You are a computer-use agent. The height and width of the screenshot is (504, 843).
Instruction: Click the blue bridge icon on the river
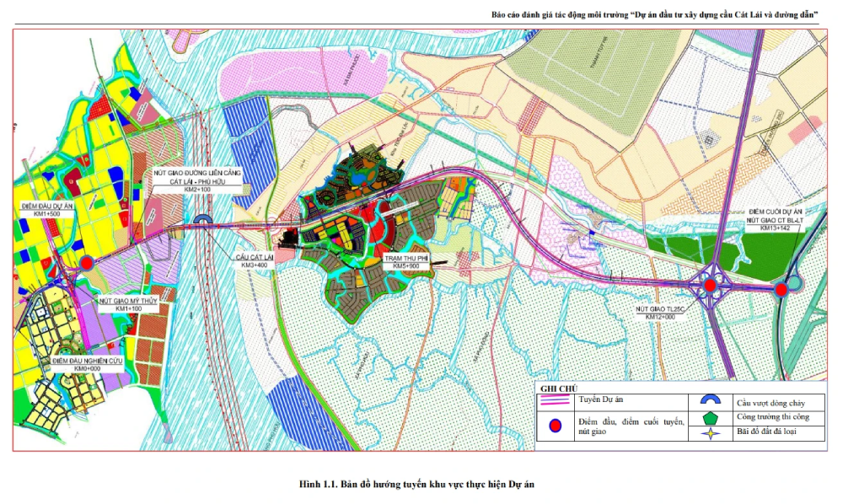[203, 220]
